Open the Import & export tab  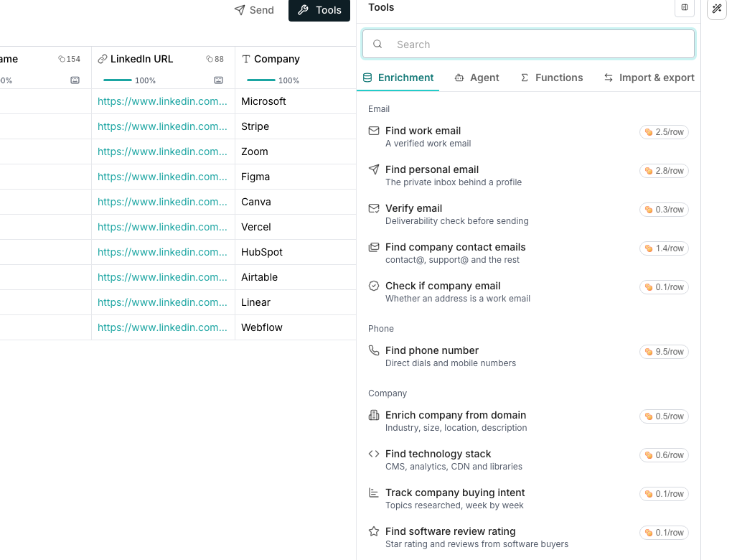coord(649,78)
